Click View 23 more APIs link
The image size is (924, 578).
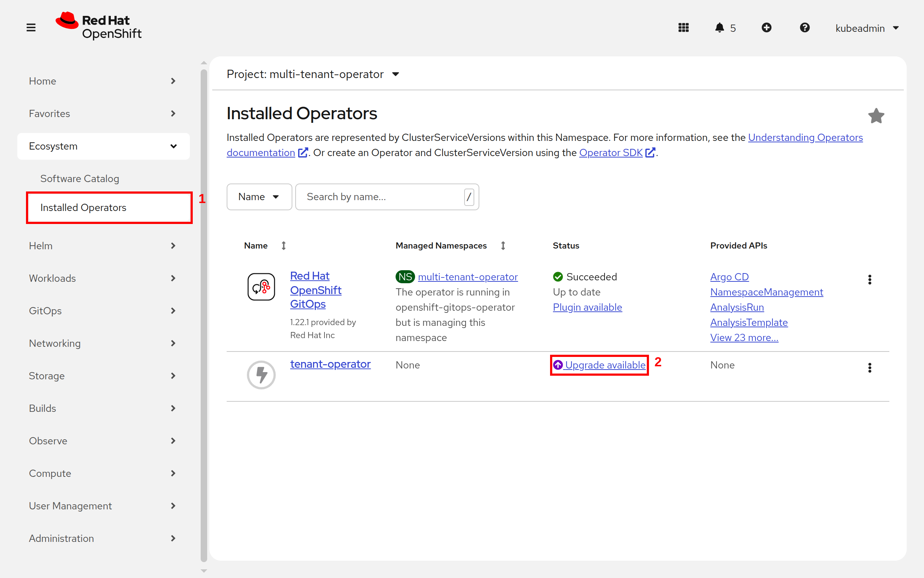click(744, 337)
